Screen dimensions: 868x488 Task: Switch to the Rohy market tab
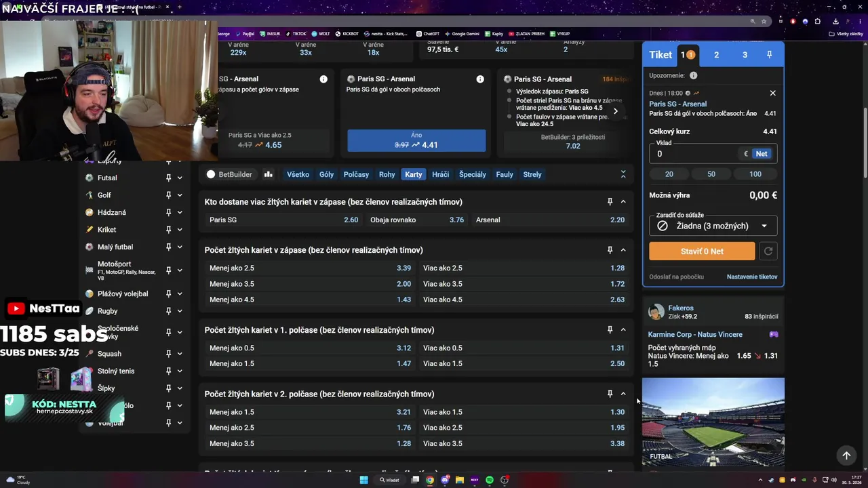387,174
